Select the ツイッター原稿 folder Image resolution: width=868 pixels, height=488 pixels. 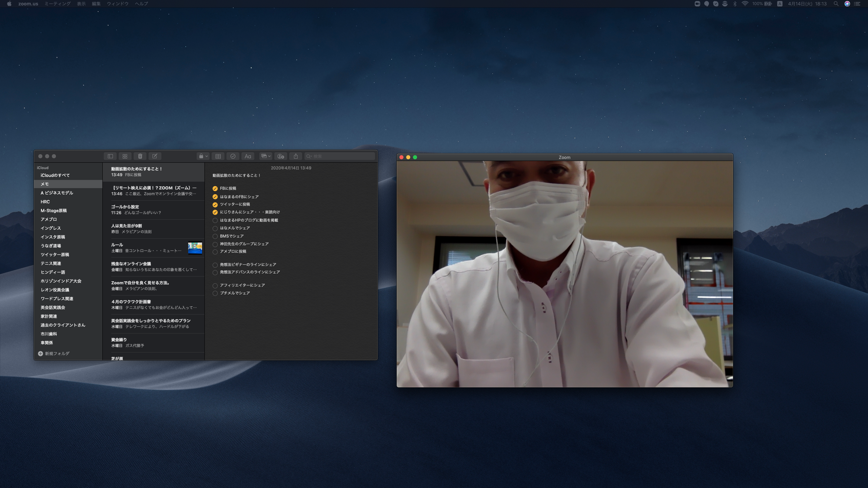[x=68, y=255]
